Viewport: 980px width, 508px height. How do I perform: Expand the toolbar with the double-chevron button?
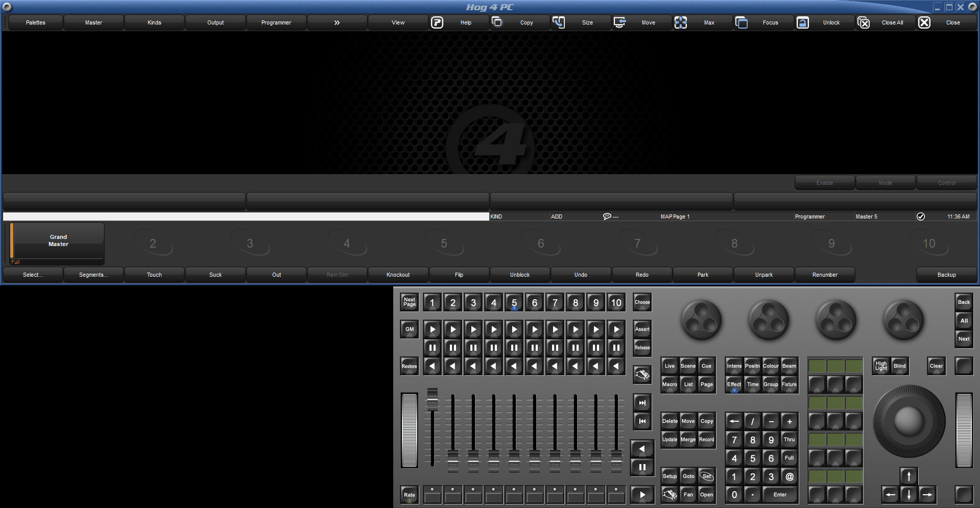click(x=337, y=22)
